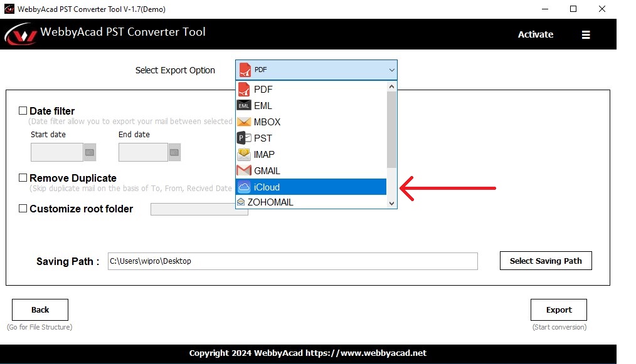
Task: Pick IMAP from the export options
Action: (311, 155)
